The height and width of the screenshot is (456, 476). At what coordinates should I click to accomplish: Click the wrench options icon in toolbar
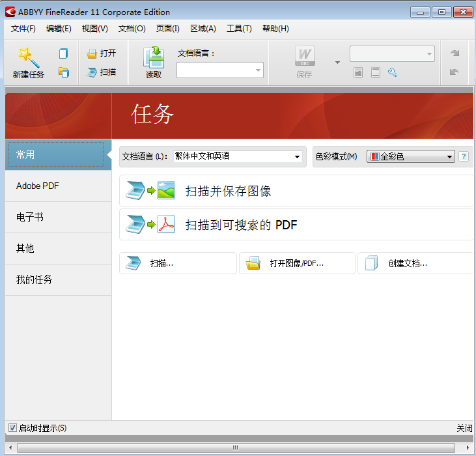pyautogui.click(x=393, y=72)
